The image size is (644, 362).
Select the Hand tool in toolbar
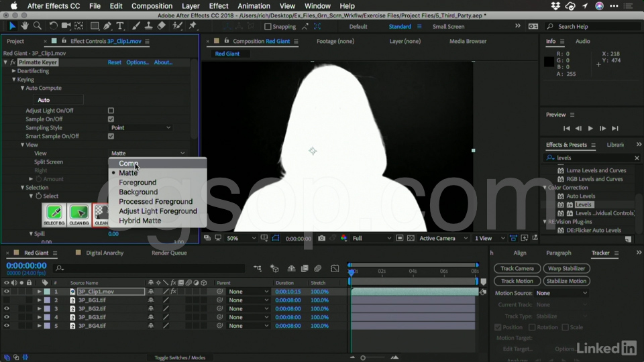point(25,26)
